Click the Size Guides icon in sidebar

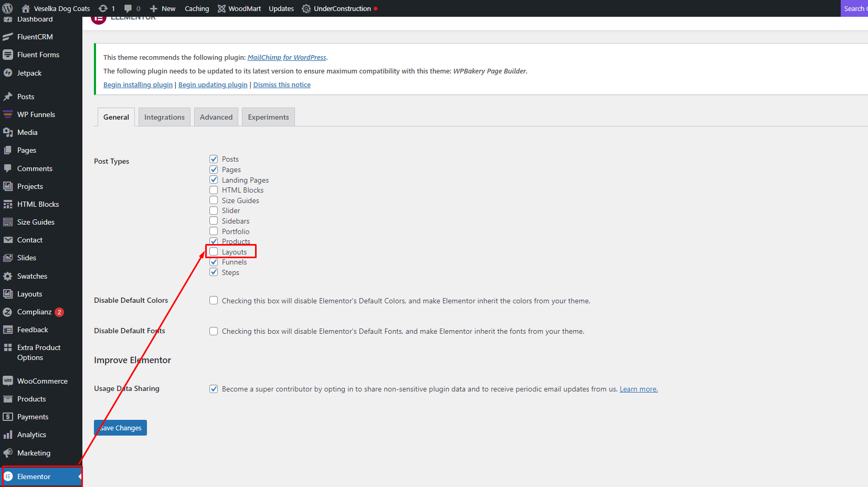tap(8, 222)
